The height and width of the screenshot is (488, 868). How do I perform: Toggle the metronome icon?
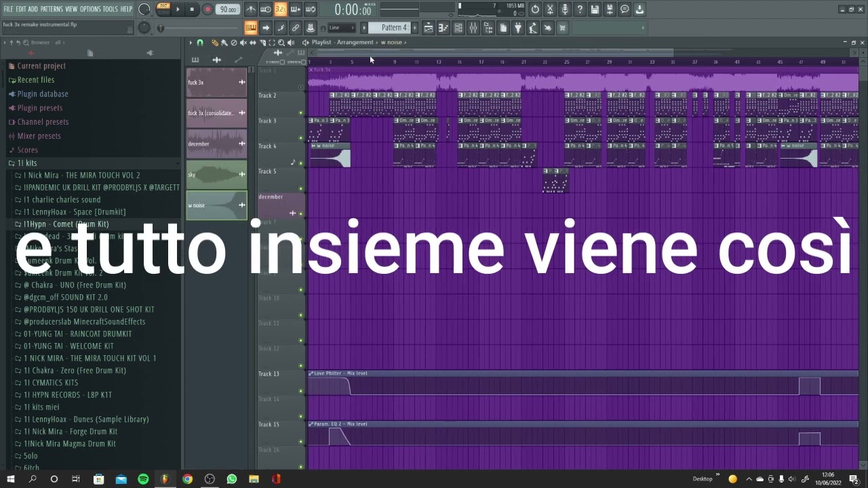[x=250, y=9]
